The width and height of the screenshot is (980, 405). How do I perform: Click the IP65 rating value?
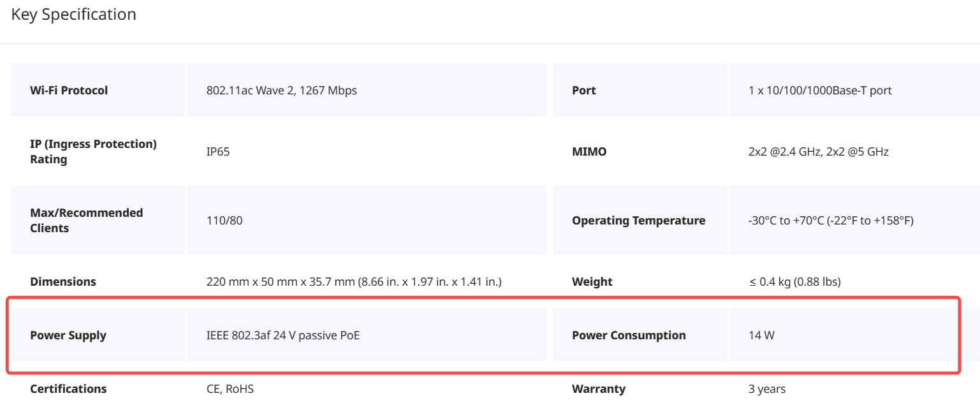point(218,152)
